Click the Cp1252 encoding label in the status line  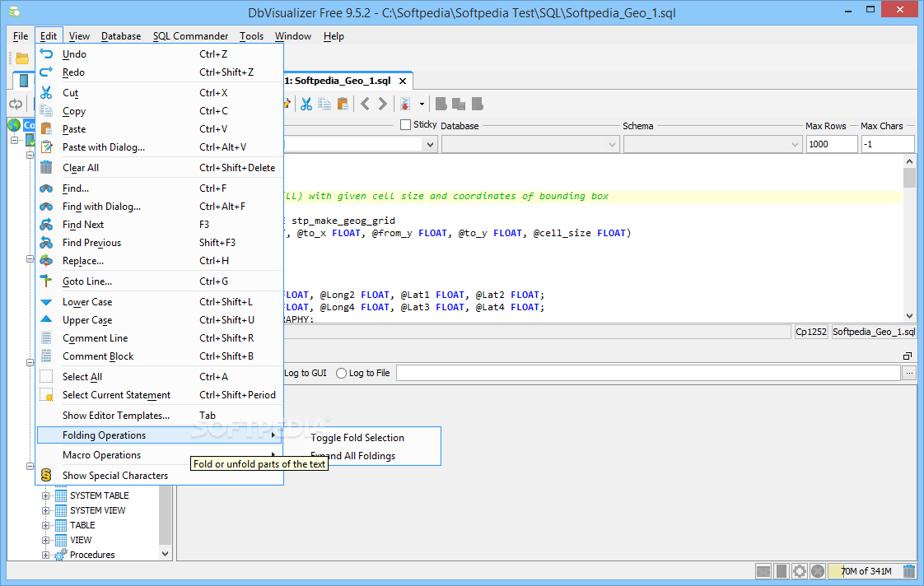pos(811,333)
